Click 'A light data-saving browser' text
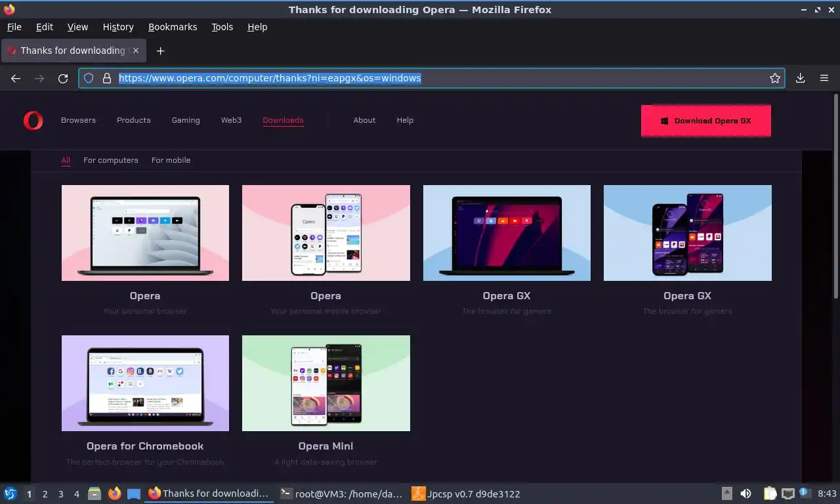The image size is (840, 504). [326, 462]
